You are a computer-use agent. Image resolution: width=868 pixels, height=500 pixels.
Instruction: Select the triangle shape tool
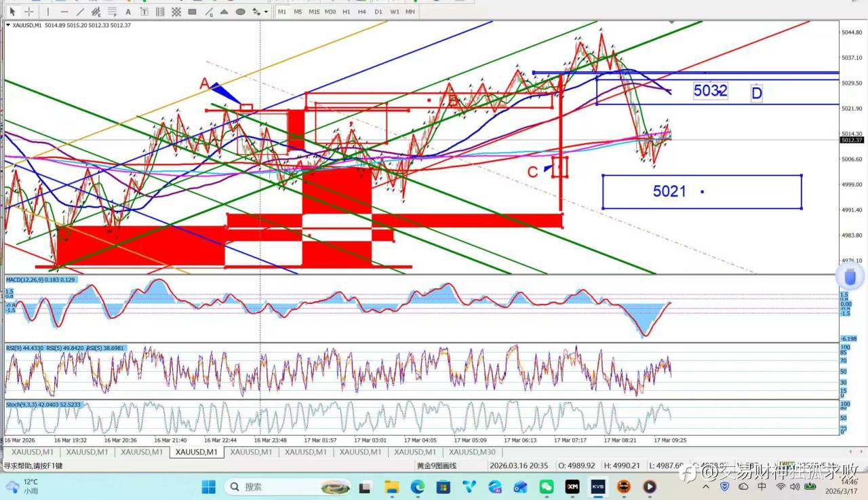224,12
